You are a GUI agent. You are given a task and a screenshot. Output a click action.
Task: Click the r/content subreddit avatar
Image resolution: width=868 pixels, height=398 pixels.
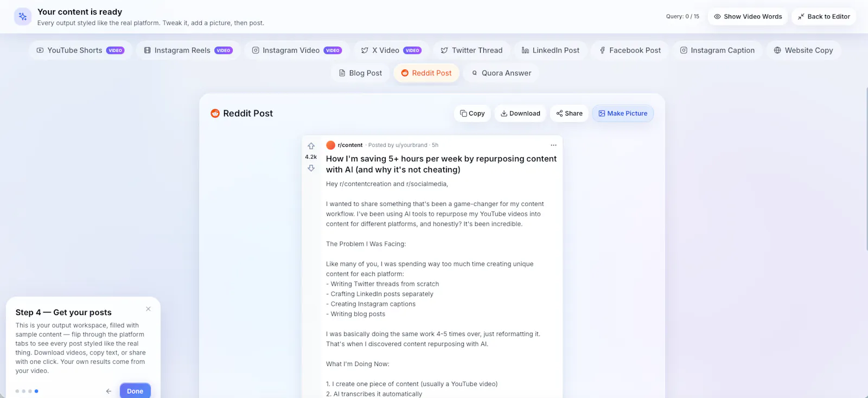click(x=330, y=145)
